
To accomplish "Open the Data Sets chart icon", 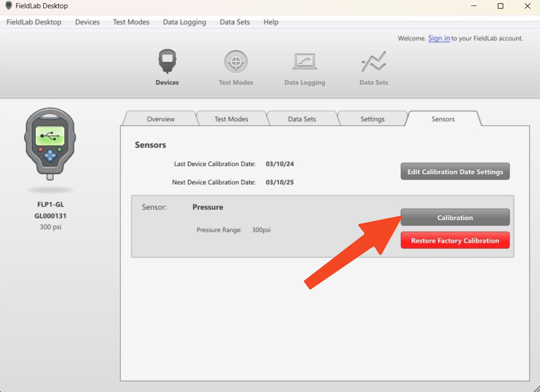I will [374, 62].
